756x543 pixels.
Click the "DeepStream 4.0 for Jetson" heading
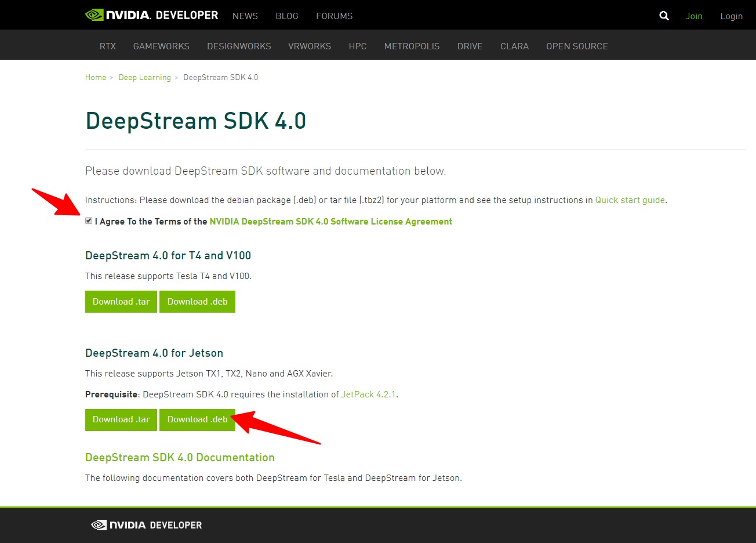(x=154, y=353)
